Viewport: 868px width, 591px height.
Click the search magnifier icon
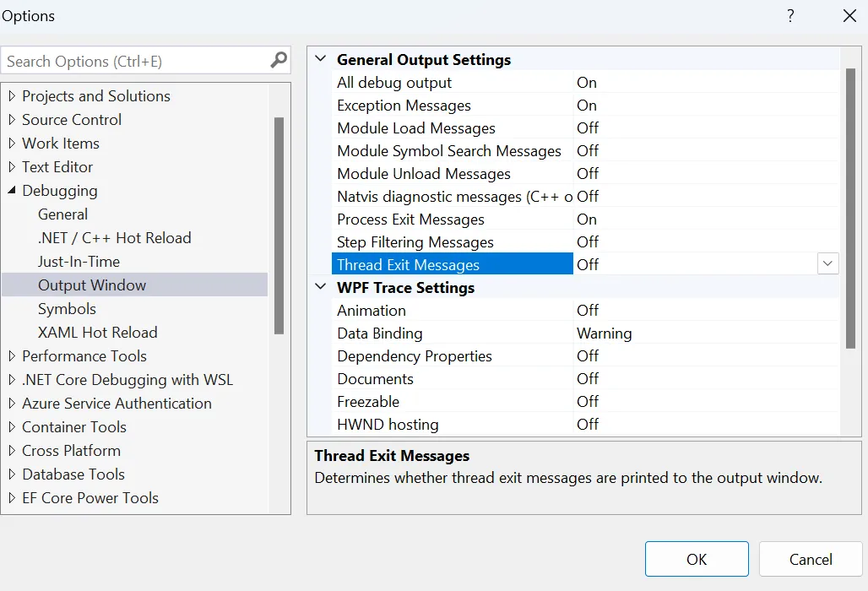(279, 61)
